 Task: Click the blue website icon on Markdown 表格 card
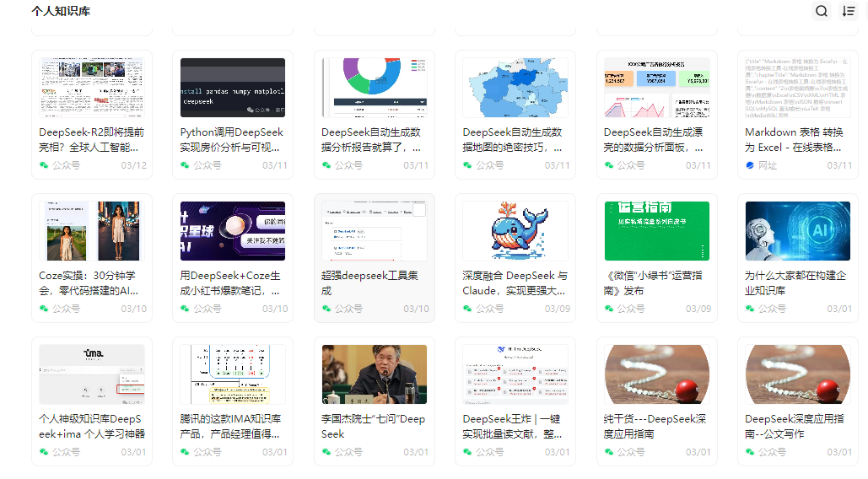tap(750, 164)
